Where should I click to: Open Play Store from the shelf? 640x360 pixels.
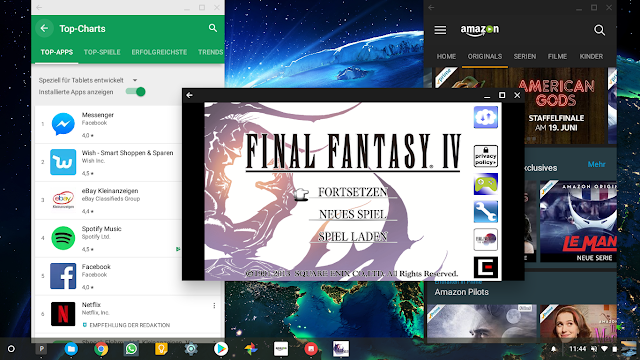(221, 349)
